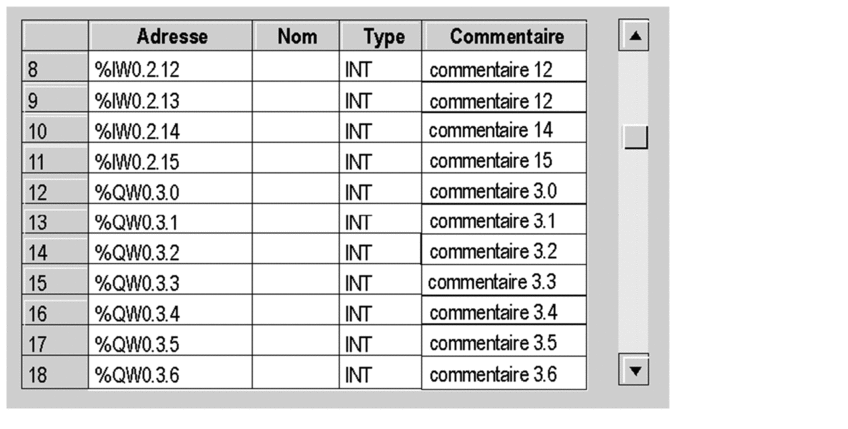848x429 pixels.
Task: Click the Nom column header
Action: [296, 37]
